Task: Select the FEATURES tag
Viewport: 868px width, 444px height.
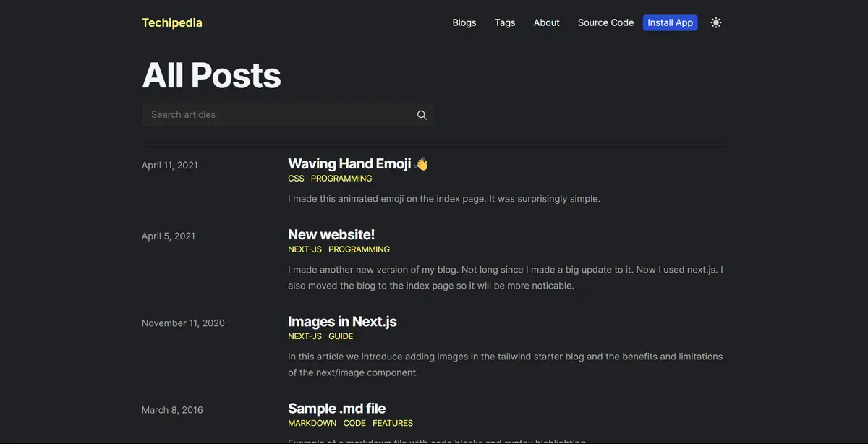Action: tap(393, 423)
